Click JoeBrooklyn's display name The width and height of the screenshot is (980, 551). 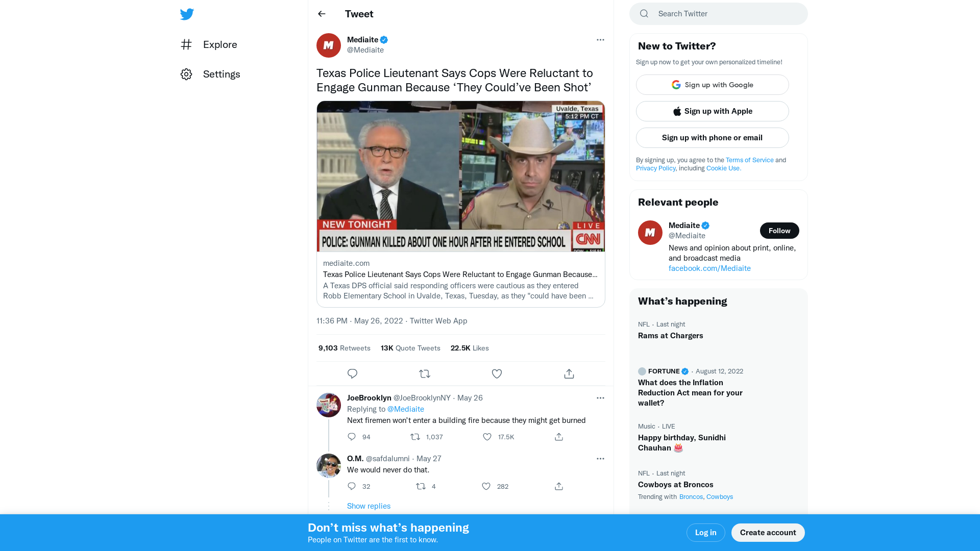pos(369,398)
